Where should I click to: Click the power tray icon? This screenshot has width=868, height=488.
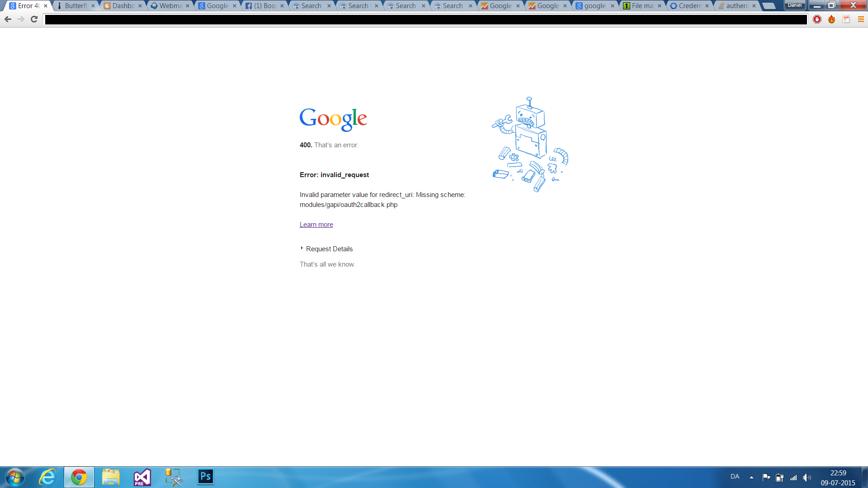pos(779,477)
